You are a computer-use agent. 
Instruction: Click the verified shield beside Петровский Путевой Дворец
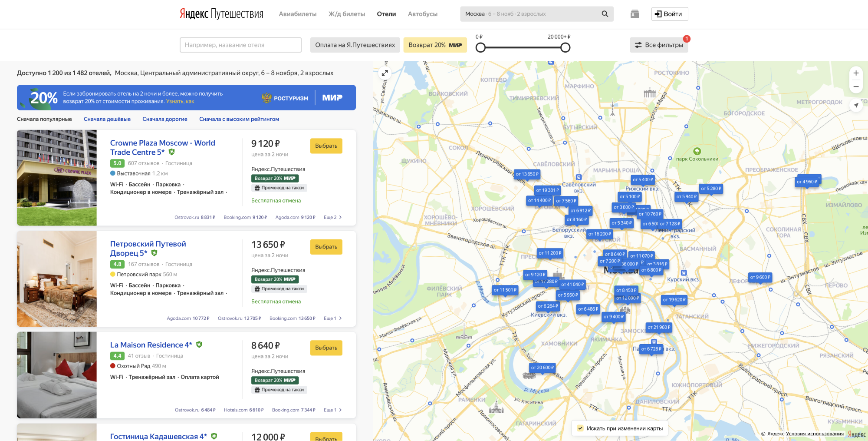pos(154,253)
